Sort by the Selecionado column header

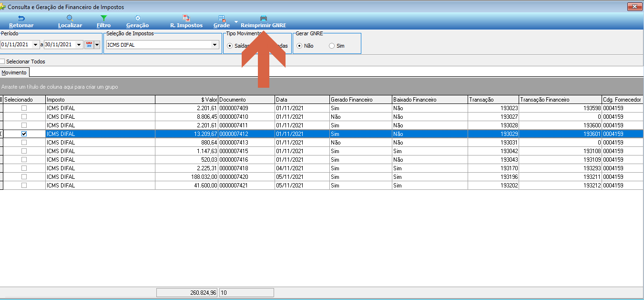tap(24, 100)
